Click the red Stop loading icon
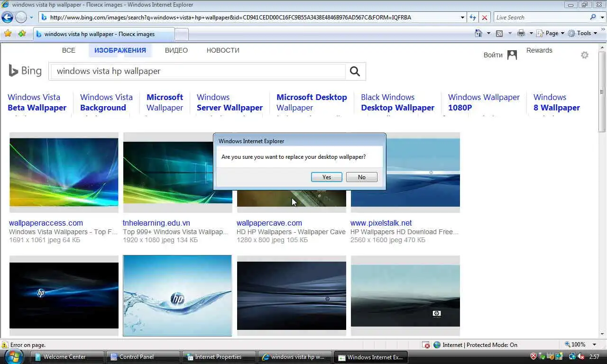This screenshot has height=364, width=607. pyautogui.click(x=484, y=18)
